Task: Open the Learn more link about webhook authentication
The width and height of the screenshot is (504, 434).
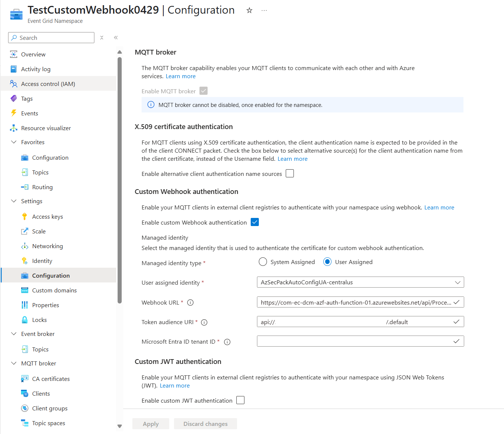Action: [439, 207]
